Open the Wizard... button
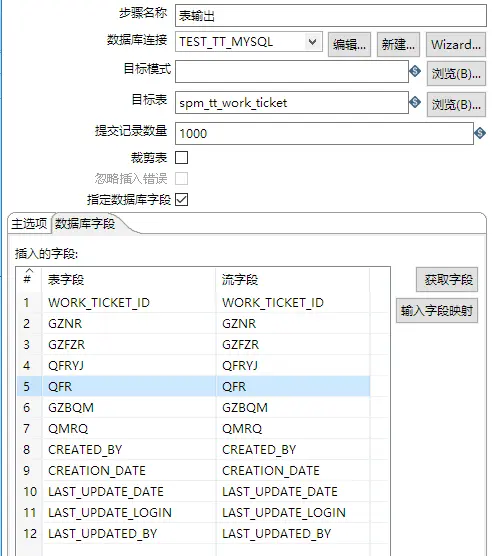Image resolution: width=492 pixels, height=556 pixels. (x=456, y=45)
